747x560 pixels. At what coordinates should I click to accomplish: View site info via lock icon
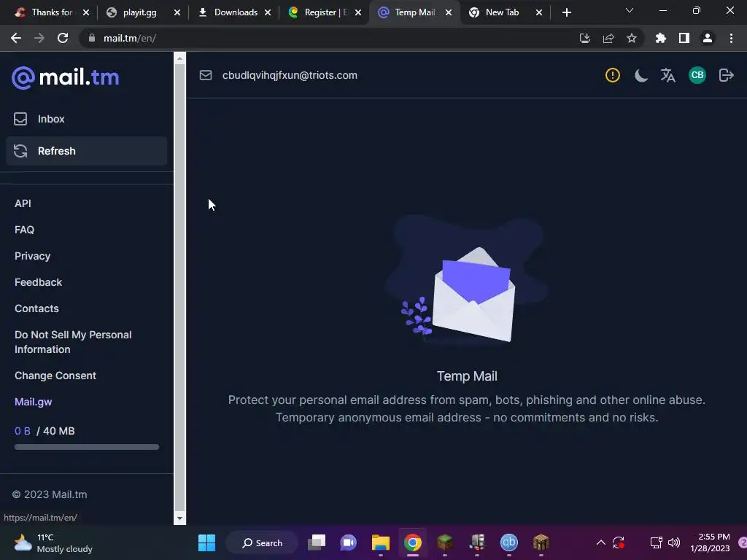(x=92, y=38)
